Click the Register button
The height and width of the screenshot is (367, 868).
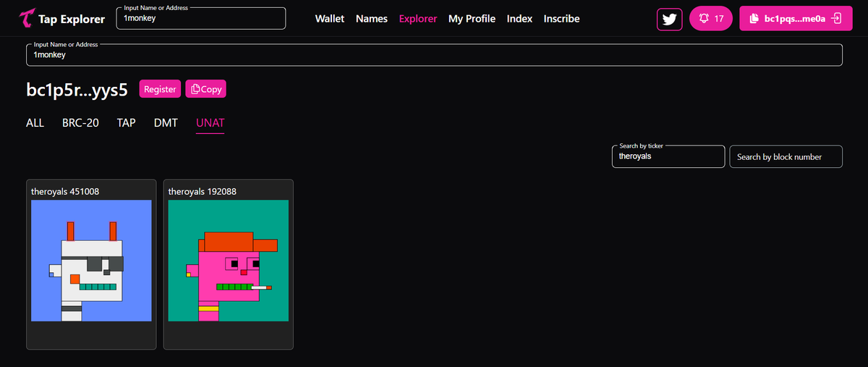[160, 89]
